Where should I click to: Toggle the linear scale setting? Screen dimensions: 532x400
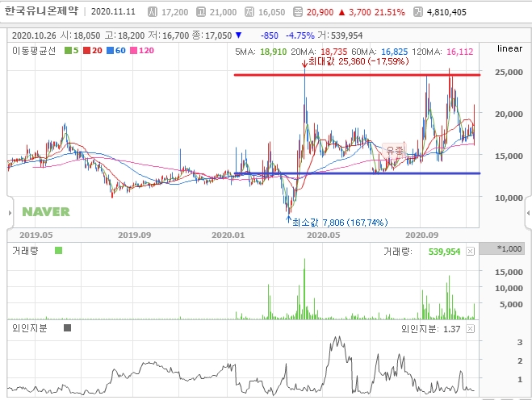(509, 48)
